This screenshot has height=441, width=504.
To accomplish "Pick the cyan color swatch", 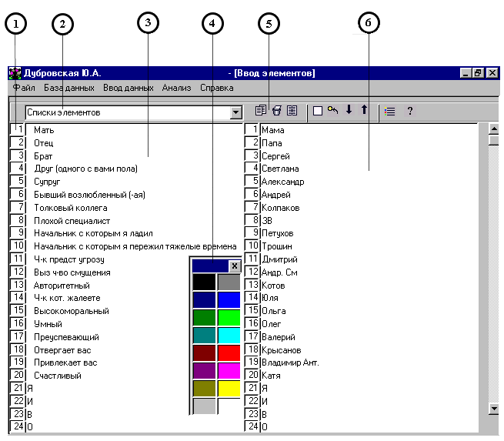I will click(229, 336).
